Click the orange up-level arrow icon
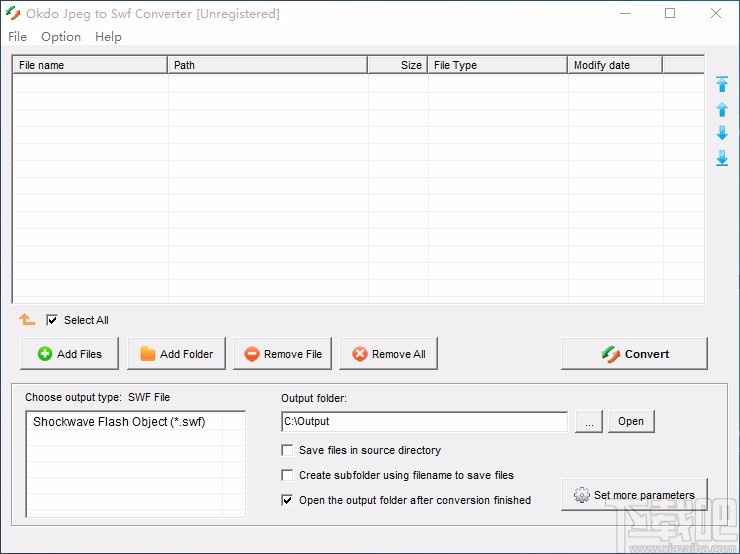 27,319
